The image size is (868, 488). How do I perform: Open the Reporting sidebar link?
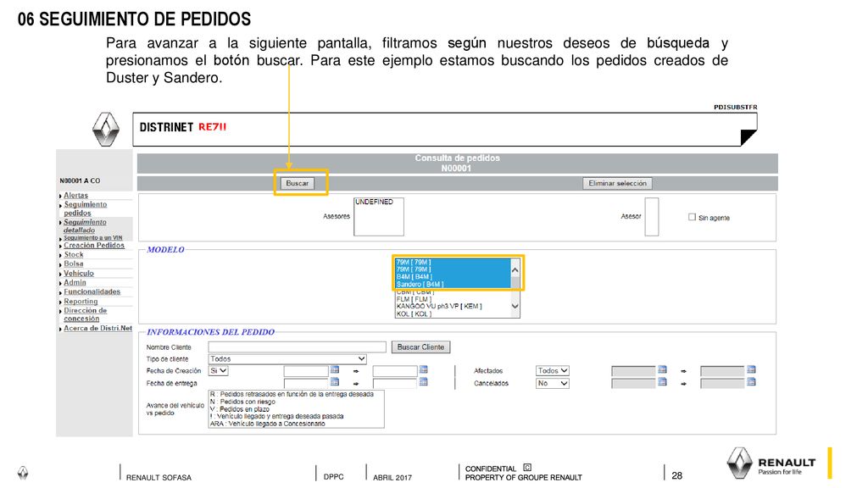click(x=81, y=302)
